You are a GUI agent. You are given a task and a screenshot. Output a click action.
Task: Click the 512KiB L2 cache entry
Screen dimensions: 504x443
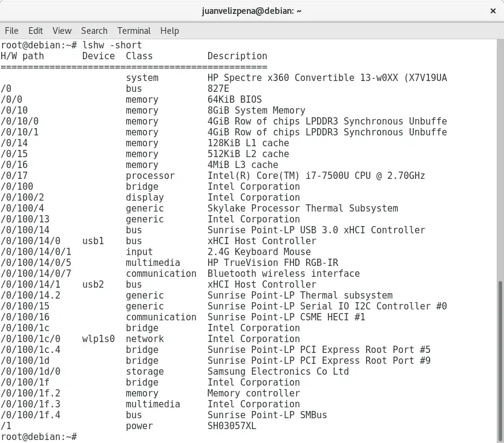tap(248, 154)
